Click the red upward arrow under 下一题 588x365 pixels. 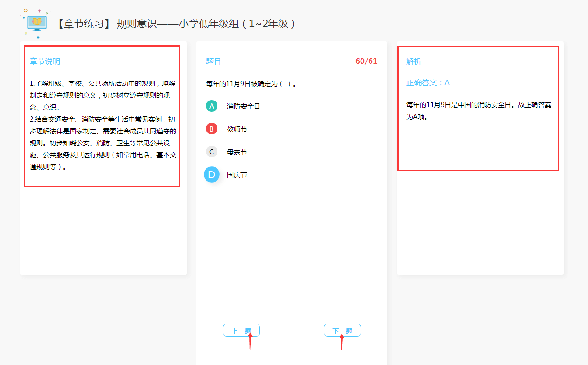[x=342, y=343]
